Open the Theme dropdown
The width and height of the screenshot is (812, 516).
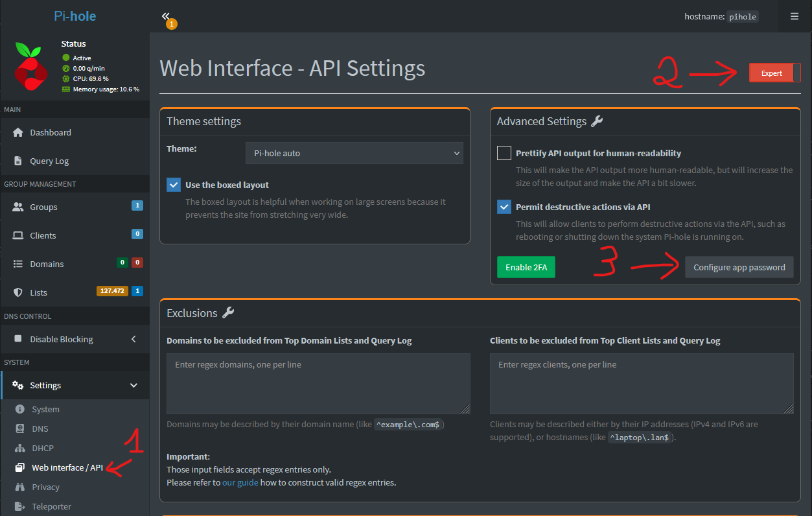(354, 154)
